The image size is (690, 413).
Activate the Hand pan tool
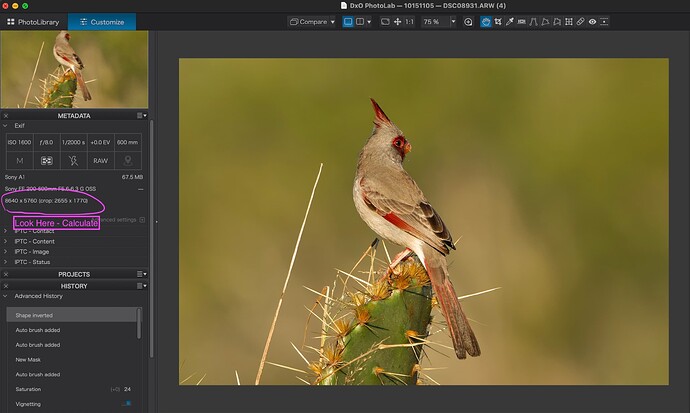[x=486, y=21]
